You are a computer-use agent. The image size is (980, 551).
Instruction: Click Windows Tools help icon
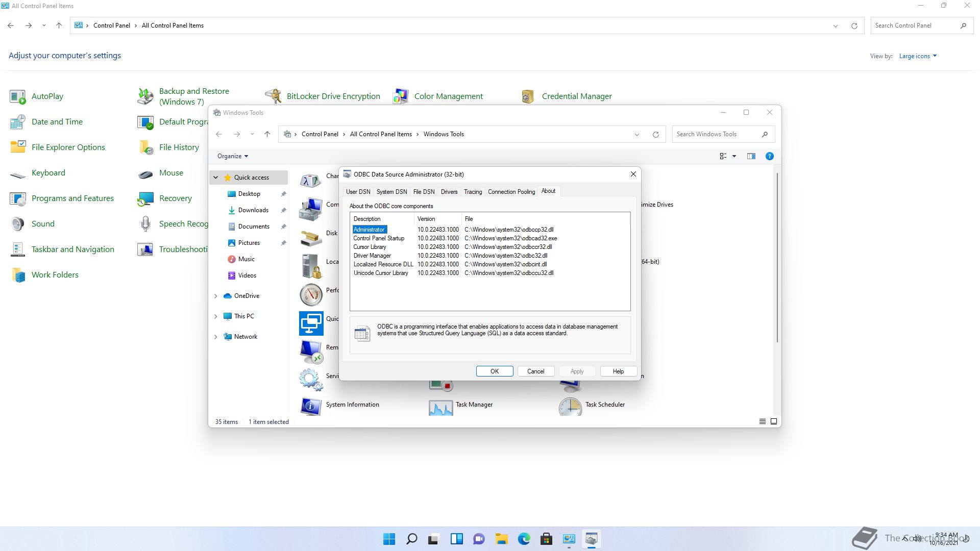pyautogui.click(x=769, y=156)
